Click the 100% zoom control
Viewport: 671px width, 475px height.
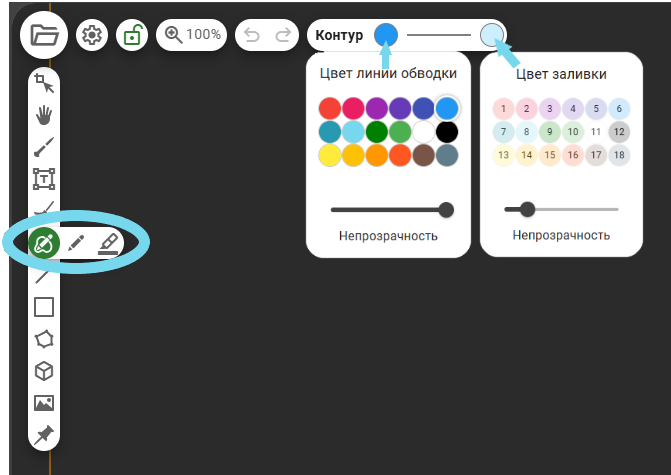point(192,35)
